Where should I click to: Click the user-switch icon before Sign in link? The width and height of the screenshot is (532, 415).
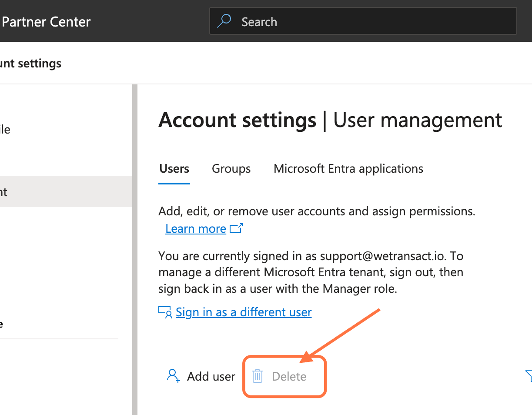(x=165, y=312)
